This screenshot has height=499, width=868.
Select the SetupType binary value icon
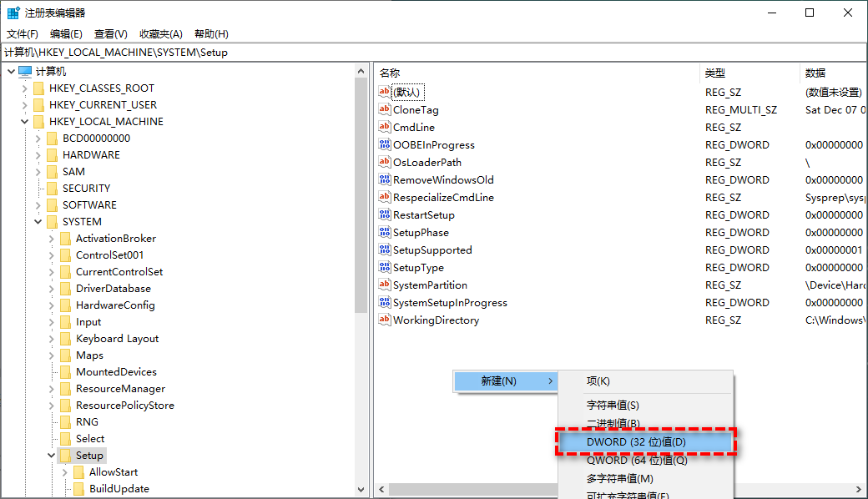click(385, 267)
